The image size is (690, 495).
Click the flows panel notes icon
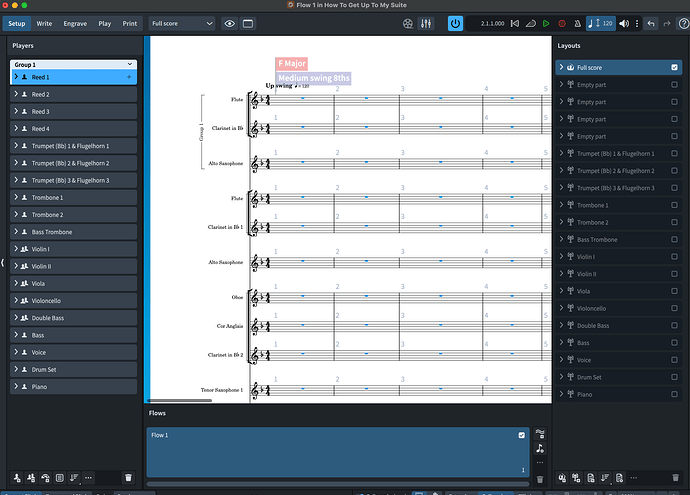[540, 448]
